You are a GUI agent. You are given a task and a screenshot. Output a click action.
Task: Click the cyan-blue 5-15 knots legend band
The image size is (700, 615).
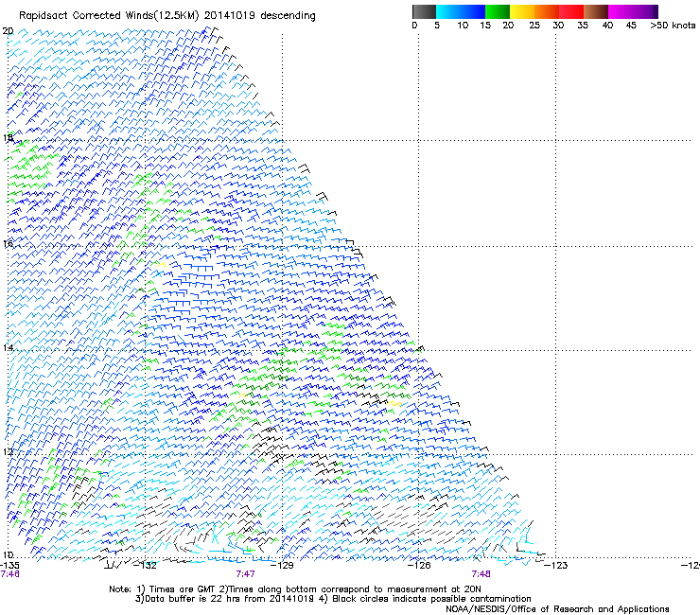coord(461,11)
